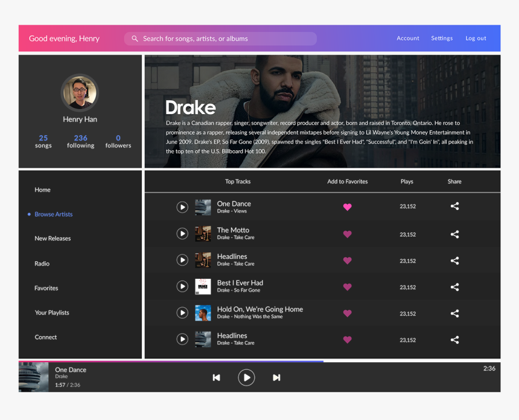The width and height of the screenshot is (519, 420).
Task: Play Headlines listed right below The Motto
Action: (x=182, y=260)
